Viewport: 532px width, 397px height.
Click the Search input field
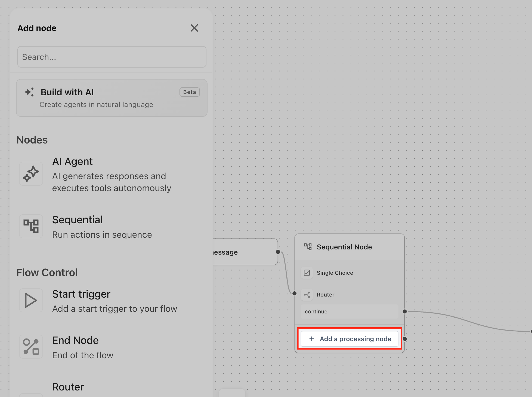pos(112,57)
